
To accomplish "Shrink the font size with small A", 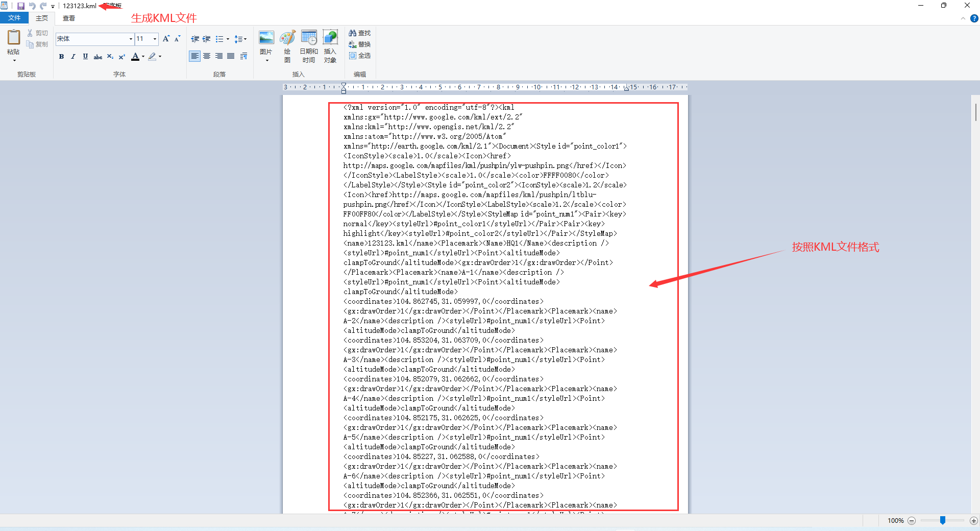I will (177, 39).
